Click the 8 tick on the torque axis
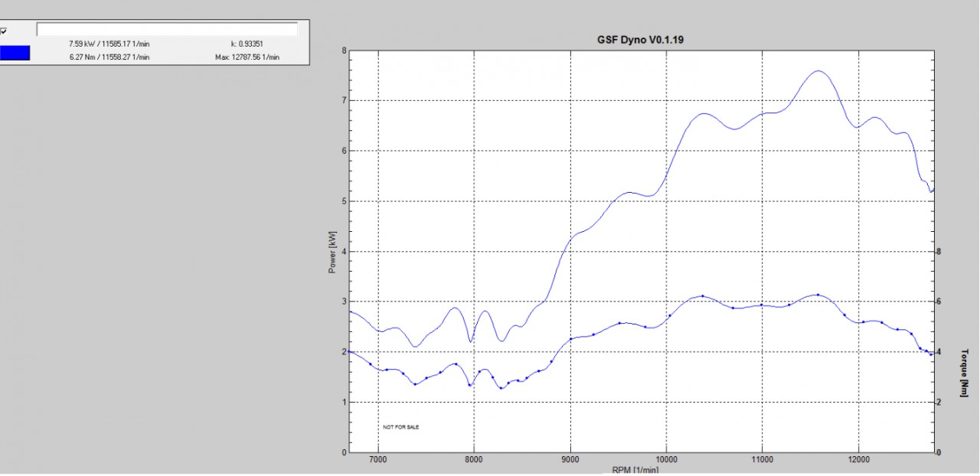Image resolution: width=980 pixels, height=476 pixels. coord(938,252)
